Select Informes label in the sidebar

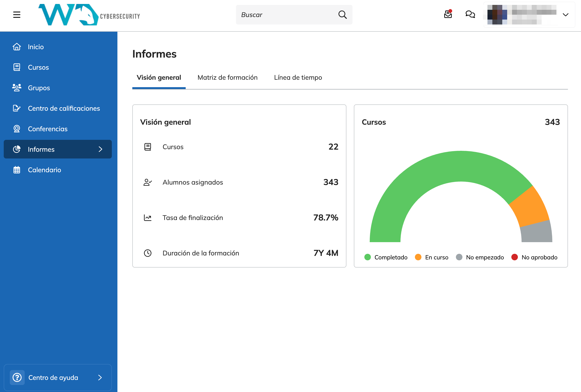pyautogui.click(x=41, y=149)
